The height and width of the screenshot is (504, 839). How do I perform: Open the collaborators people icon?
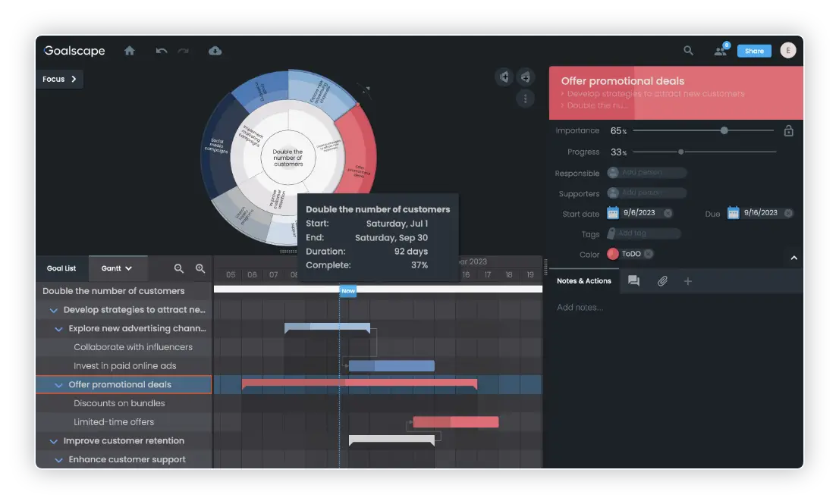click(x=720, y=51)
